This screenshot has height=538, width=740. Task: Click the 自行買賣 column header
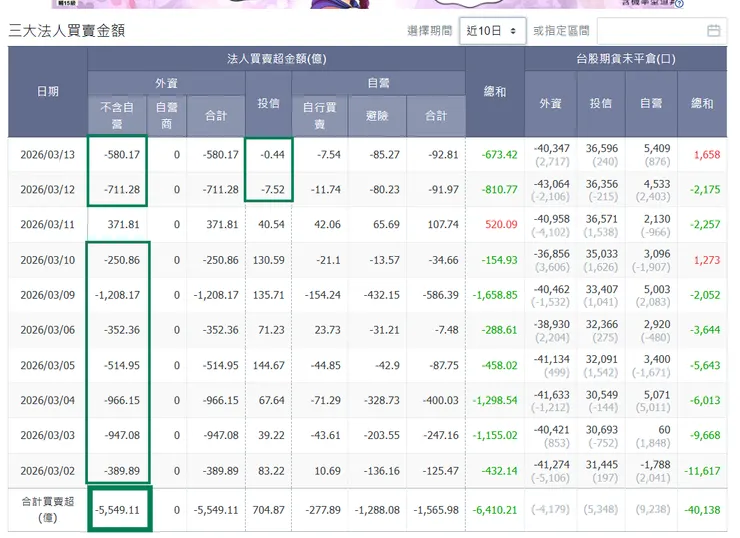click(x=320, y=116)
